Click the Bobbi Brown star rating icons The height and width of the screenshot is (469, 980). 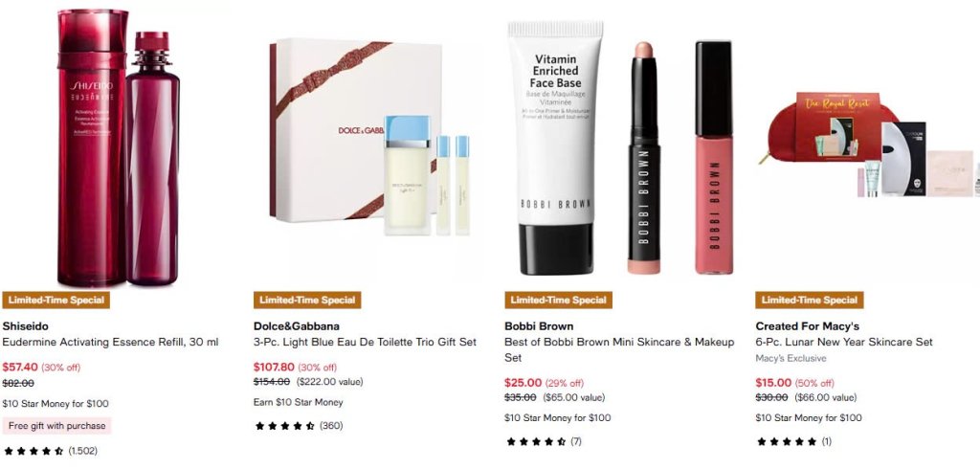tap(536, 441)
